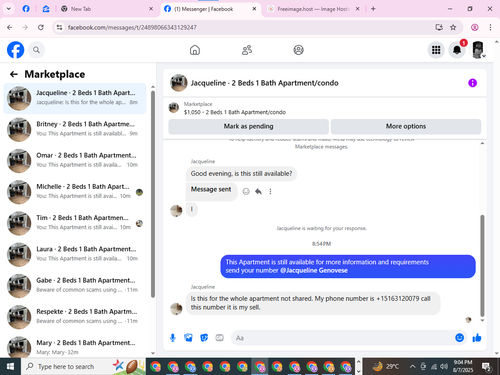Open the Facebook menu grid icon
Screen dimensions: 500x375
coord(436,50)
